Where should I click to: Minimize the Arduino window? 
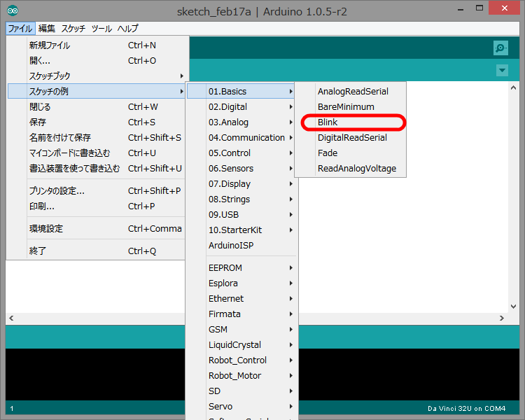click(x=461, y=9)
